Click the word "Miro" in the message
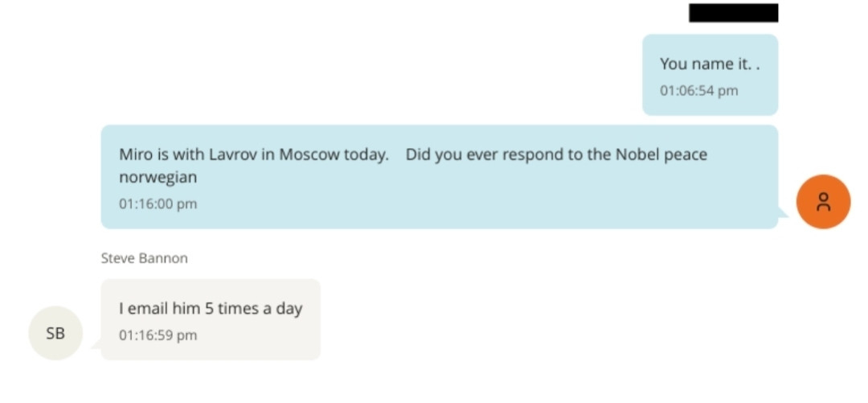 pos(135,154)
